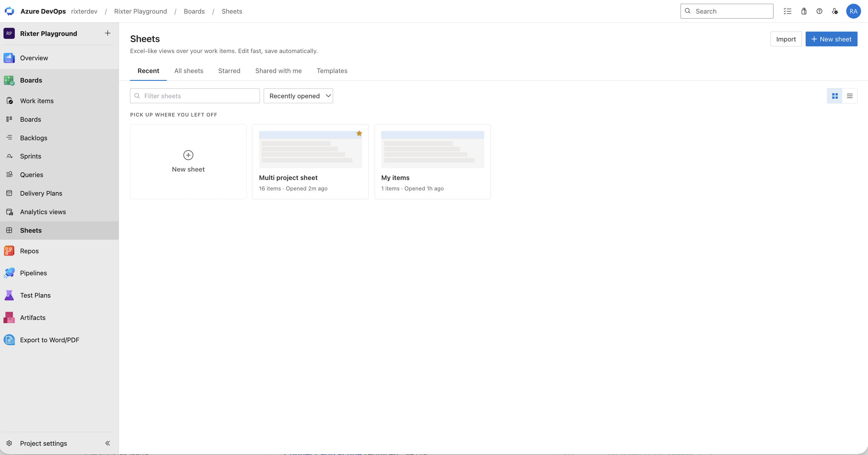Click the Azure DevOps logo icon

(x=10, y=11)
